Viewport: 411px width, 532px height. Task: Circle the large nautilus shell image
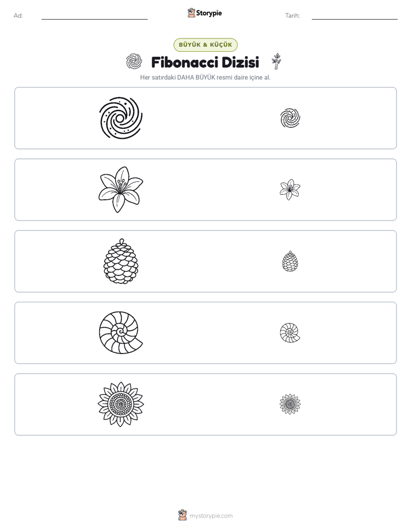pos(121,333)
